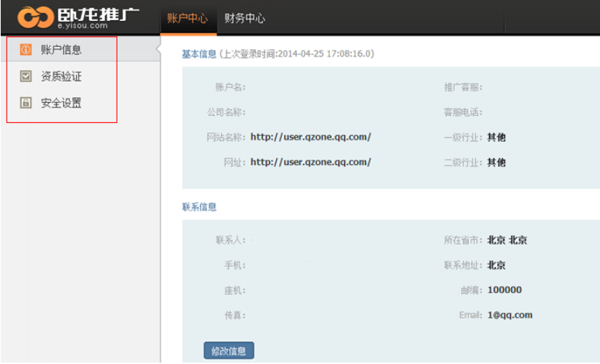The image size is (600, 364).
Task: Click the 一级行业 value 其他
Action: click(496, 137)
